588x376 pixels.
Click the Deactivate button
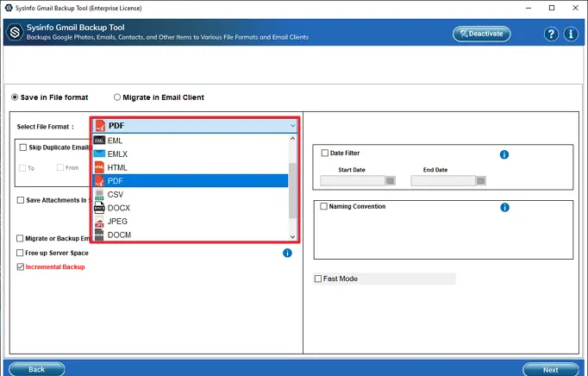(x=481, y=34)
